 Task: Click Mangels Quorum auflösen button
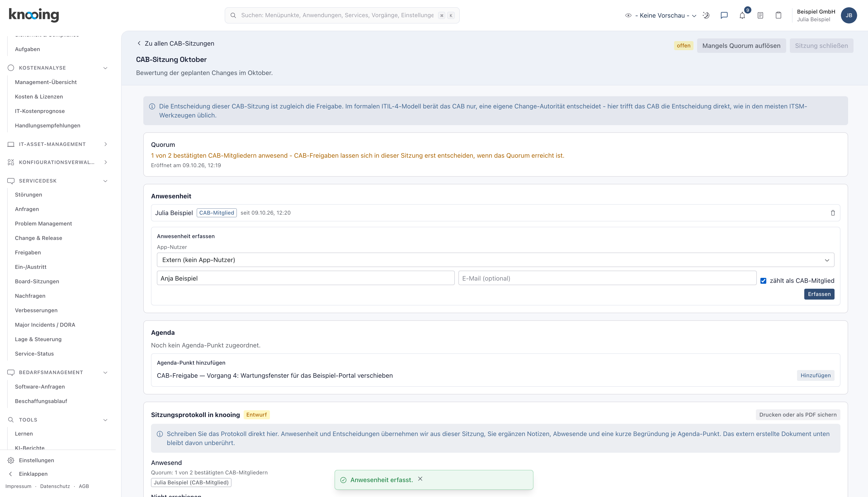coord(741,46)
